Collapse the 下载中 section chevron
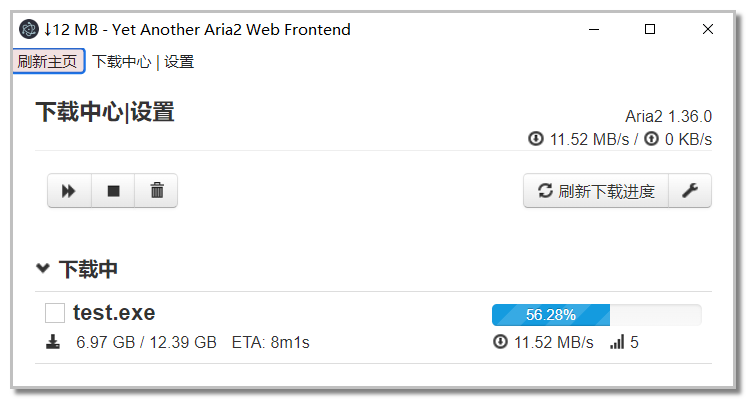Viewport: 746px width, 399px height. click(x=43, y=268)
